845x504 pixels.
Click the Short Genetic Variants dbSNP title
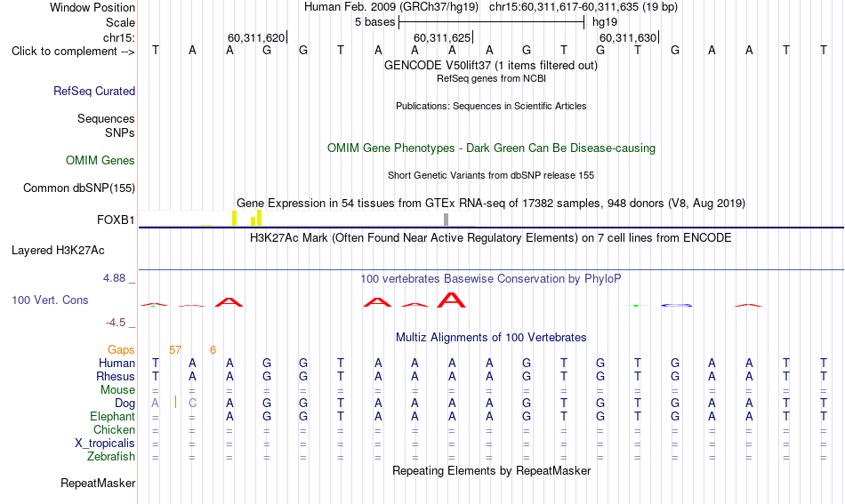491,175
